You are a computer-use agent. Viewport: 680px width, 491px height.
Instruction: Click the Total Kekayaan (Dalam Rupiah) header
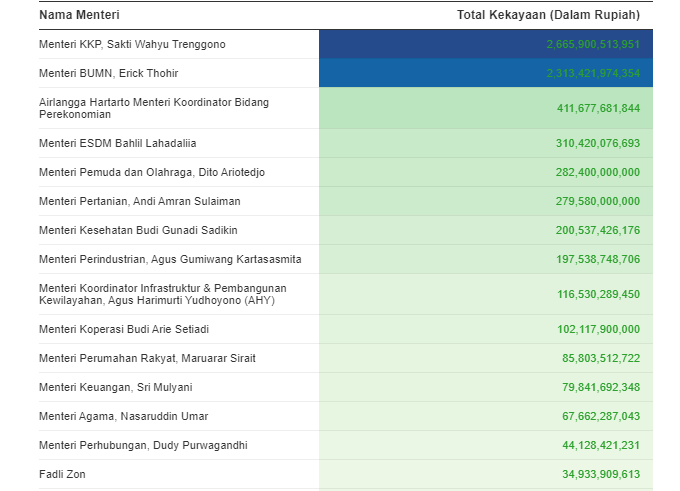(548, 15)
